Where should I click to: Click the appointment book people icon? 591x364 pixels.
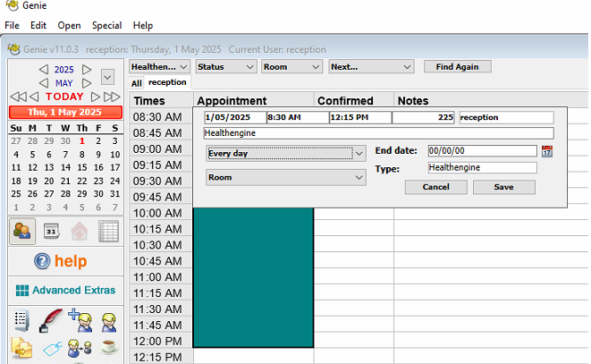tap(24, 231)
